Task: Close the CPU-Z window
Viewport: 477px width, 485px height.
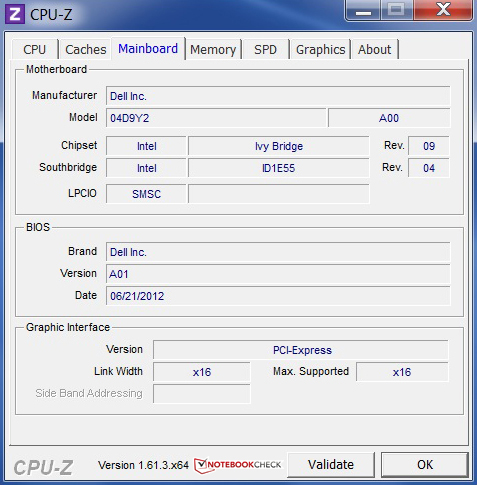Action: pos(443,10)
